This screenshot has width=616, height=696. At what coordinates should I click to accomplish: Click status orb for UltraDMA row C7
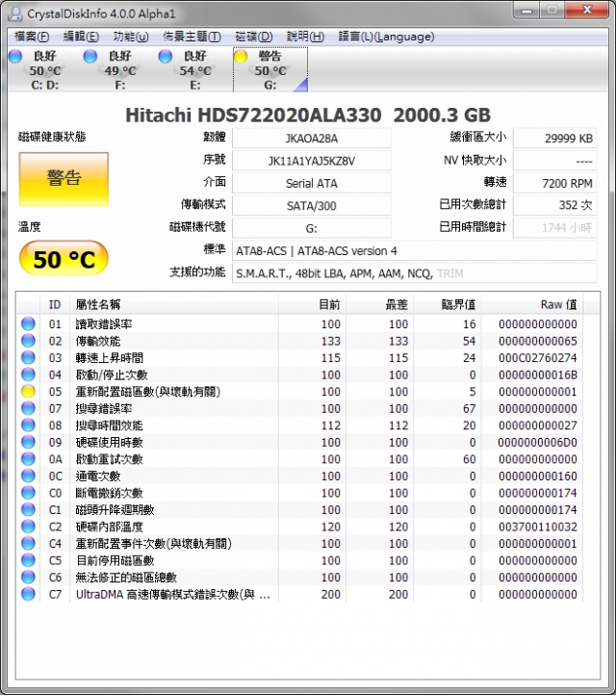28,593
